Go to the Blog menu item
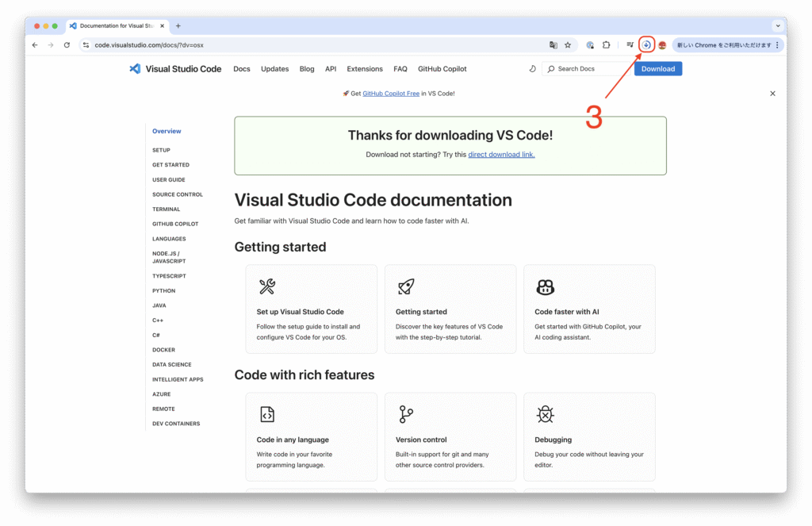Screen dimensions: 812x526 (307, 69)
